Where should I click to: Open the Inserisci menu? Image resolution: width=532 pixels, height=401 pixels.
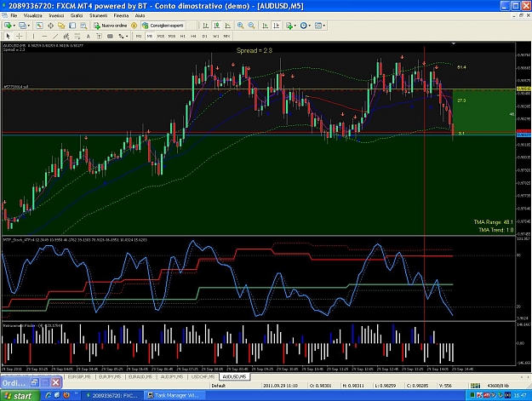[x=56, y=15]
